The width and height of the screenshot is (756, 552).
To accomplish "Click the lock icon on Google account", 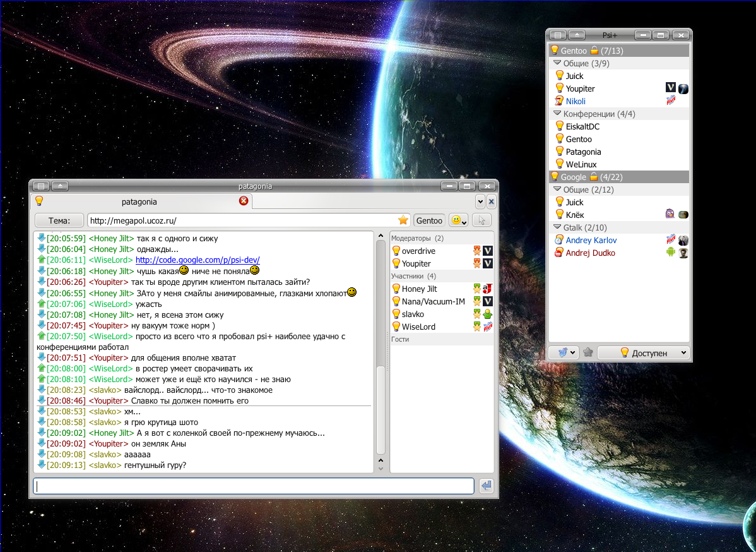I will tap(594, 177).
